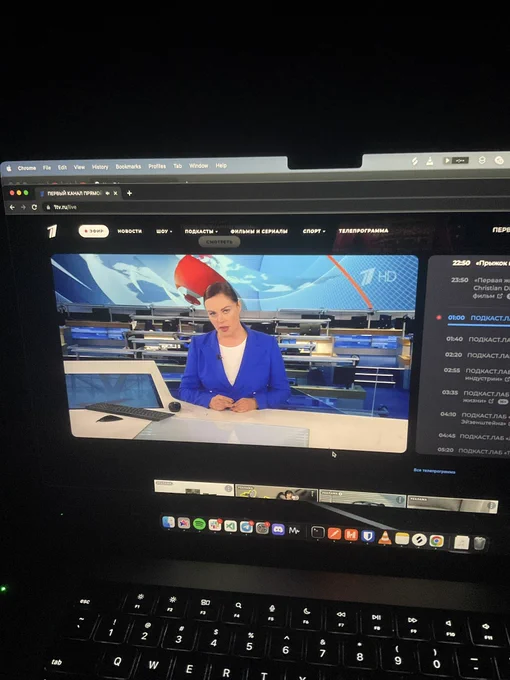
Task: Open the Edit menu
Action: 62,167
